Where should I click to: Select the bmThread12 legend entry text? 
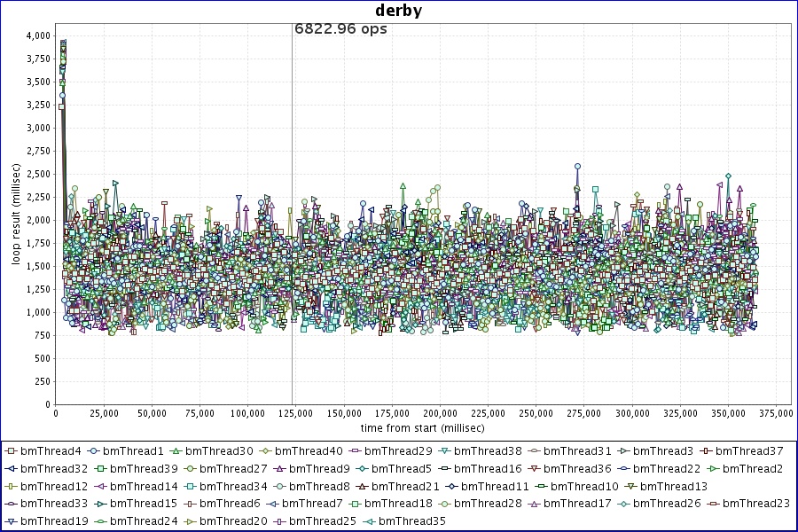[54, 486]
